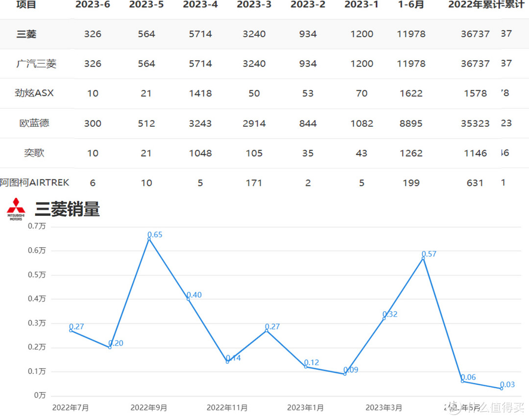Click the 3243 cell for 欧蓝德
The width and height of the screenshot is (529, 420).
(x=200, y=123)
